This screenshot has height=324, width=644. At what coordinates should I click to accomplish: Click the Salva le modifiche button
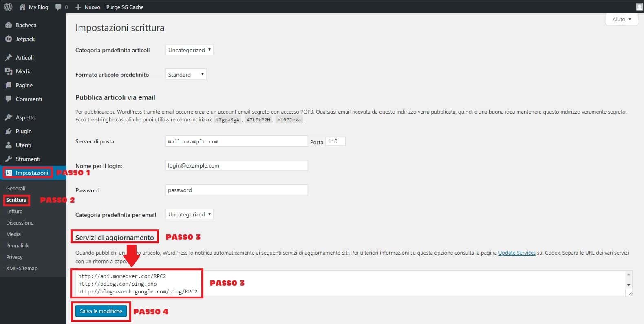pyautogui.click(x=101, y=311)
